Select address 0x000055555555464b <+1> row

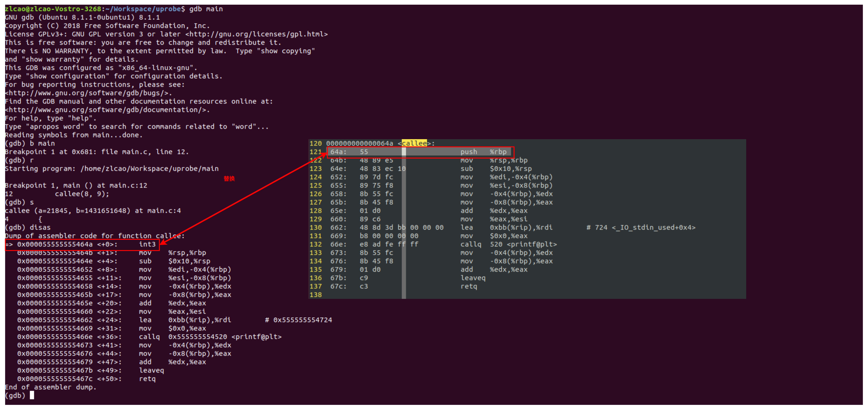pyautogui.click(x=112, y=253)
